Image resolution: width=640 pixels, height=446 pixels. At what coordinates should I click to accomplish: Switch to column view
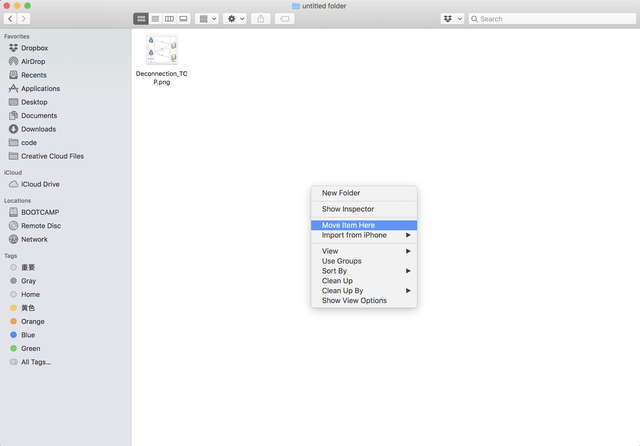coord(169,19)
